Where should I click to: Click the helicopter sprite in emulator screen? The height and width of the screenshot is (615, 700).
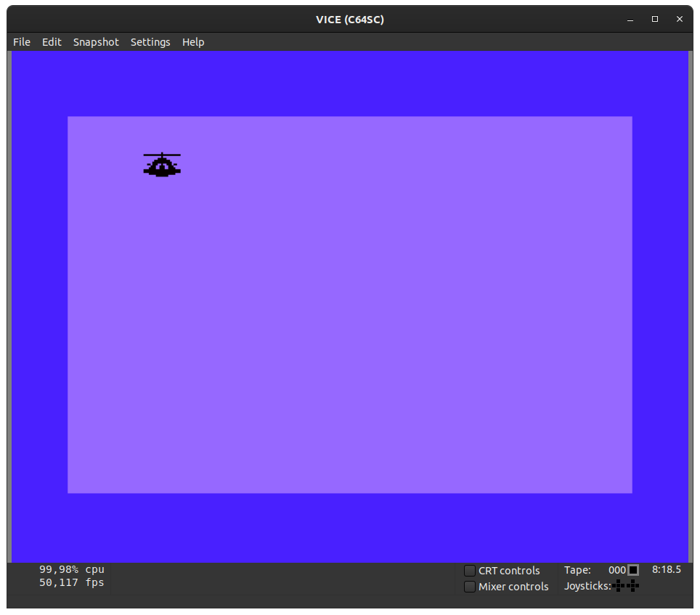[x=162, y=165]
